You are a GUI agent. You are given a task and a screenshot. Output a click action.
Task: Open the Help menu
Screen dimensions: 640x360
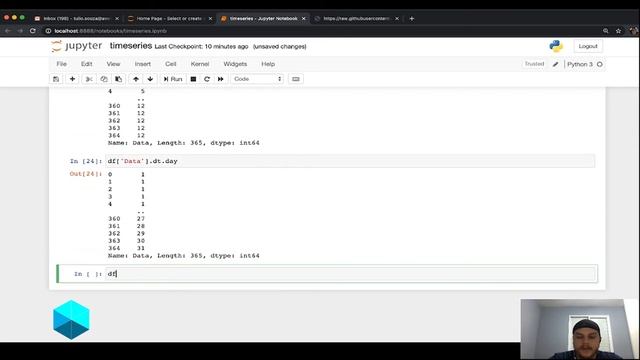point(268,64)
